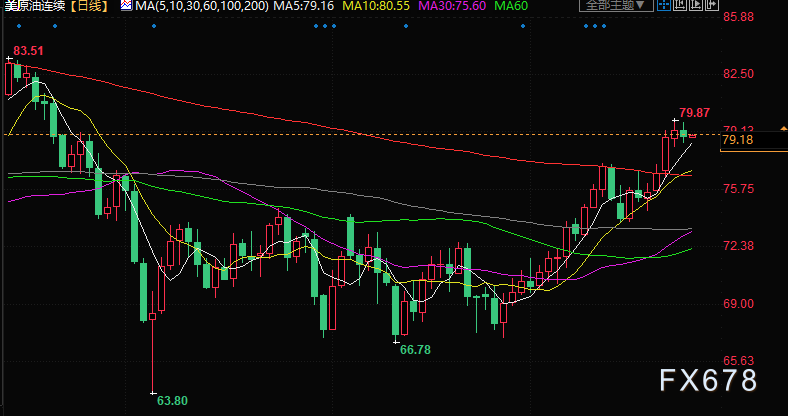The image size is (788, 416).
Task: Open MA(5,10,30,60,100,200) indicator settings
Action: click(x=202, y=6)
